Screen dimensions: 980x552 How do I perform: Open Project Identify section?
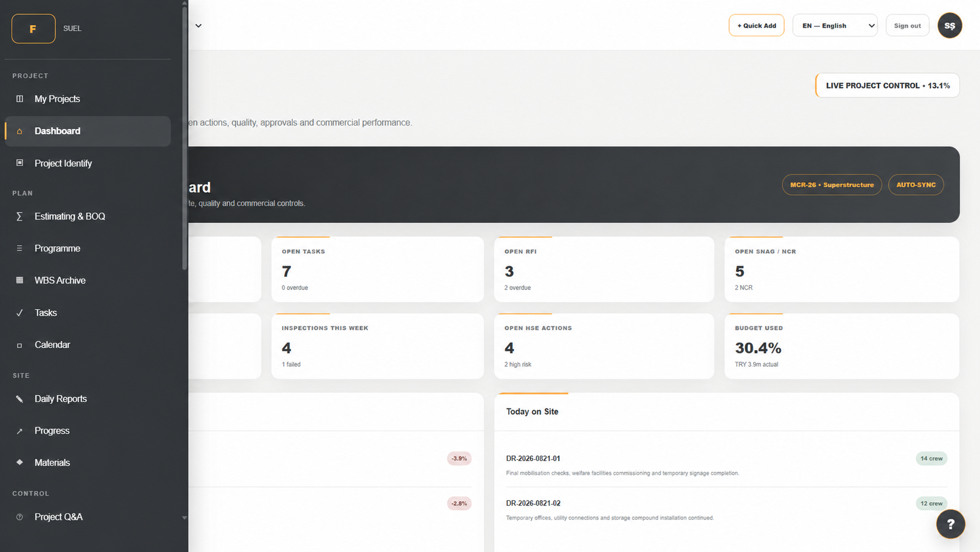[x=88, y=163]
